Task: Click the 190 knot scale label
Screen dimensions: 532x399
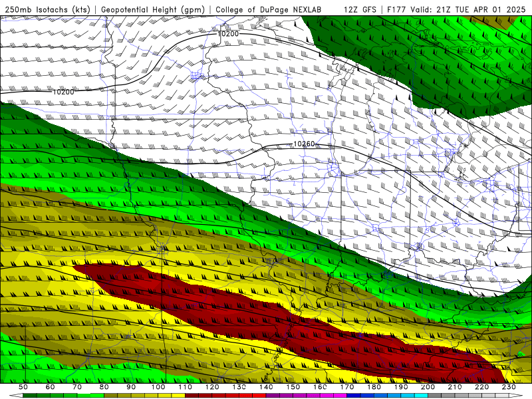Action: point(401,387)
